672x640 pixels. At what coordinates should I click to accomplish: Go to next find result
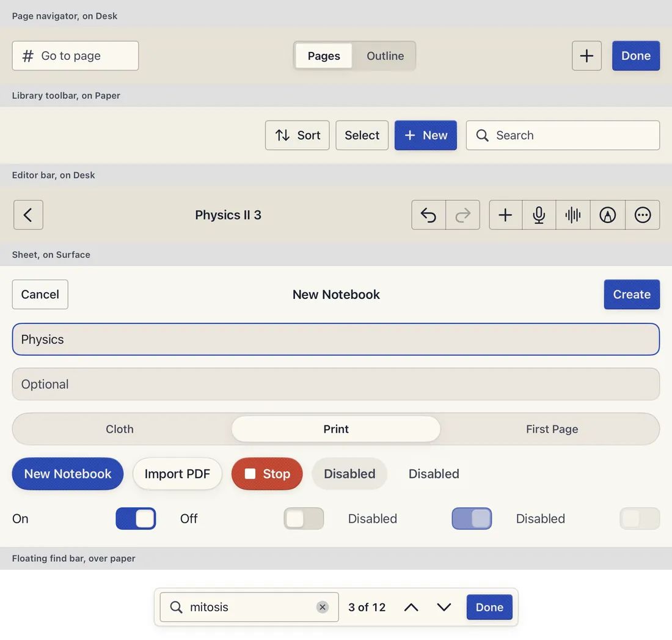coord(444,607)
